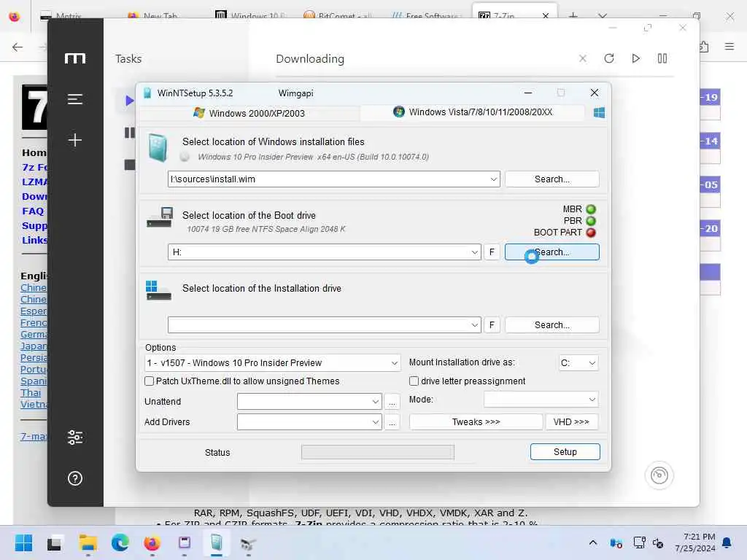The height and width of the screenshot is (560, 747).
Task: Search for the Boot drive location
Action: point(551,252)
